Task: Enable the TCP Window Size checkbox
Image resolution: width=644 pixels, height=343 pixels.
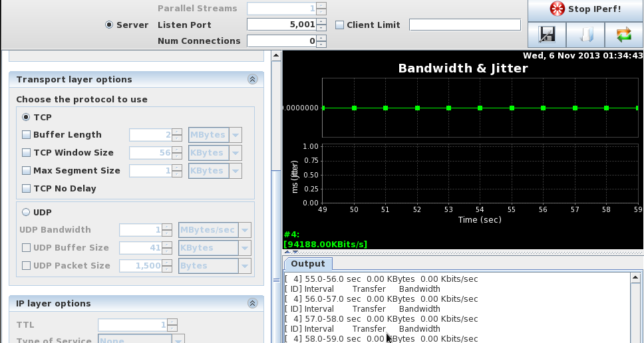Action: (x=26, y=153)
